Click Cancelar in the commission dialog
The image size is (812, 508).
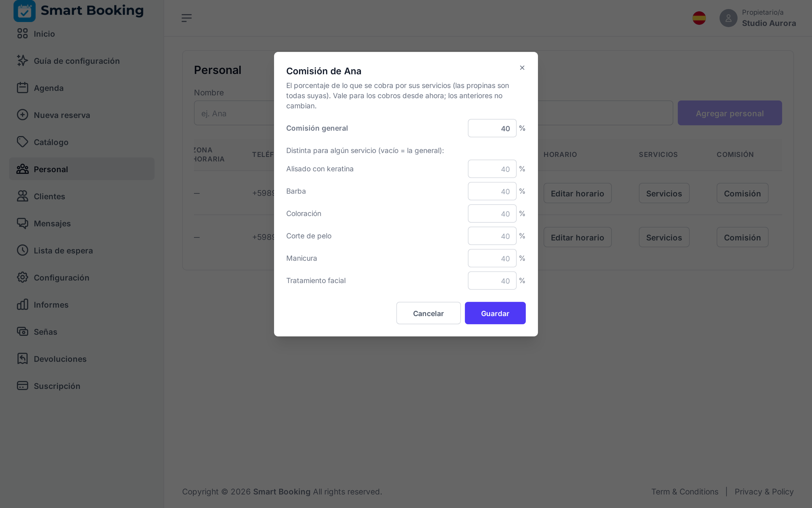tap(429, 313)
